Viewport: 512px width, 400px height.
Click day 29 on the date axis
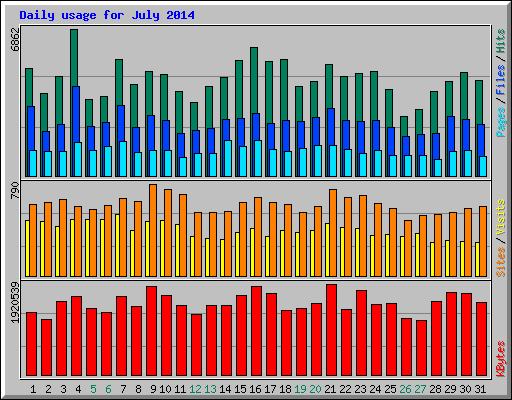[450, 389]
